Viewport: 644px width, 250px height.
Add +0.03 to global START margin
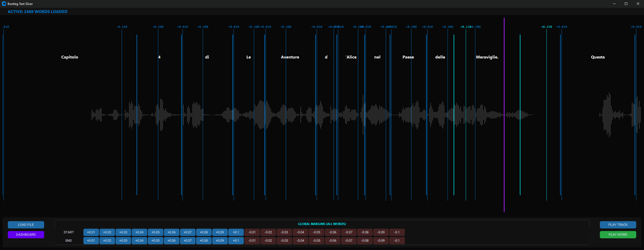pyautogui.click(x=123, y=232)
